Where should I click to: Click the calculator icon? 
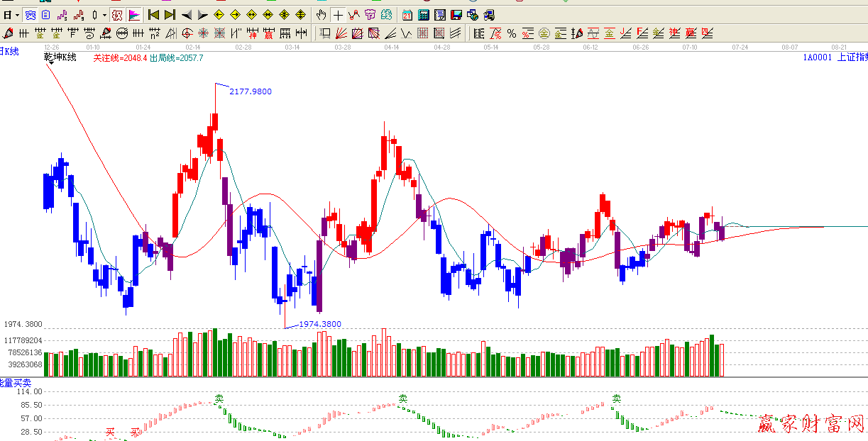pyautogui.click(x=424, y=15)
